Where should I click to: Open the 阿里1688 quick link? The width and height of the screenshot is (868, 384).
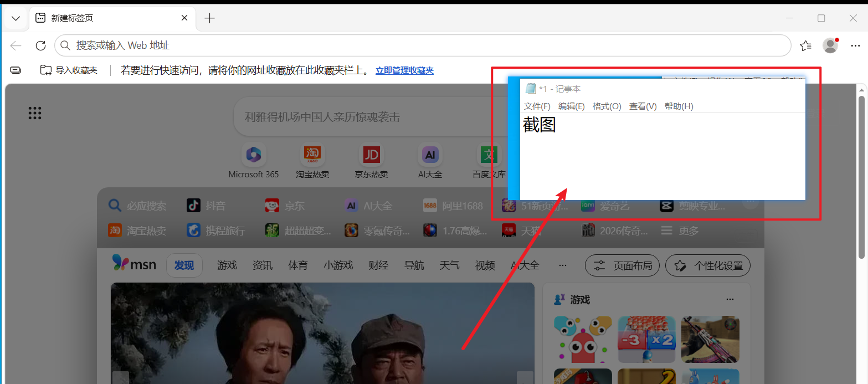453,206
